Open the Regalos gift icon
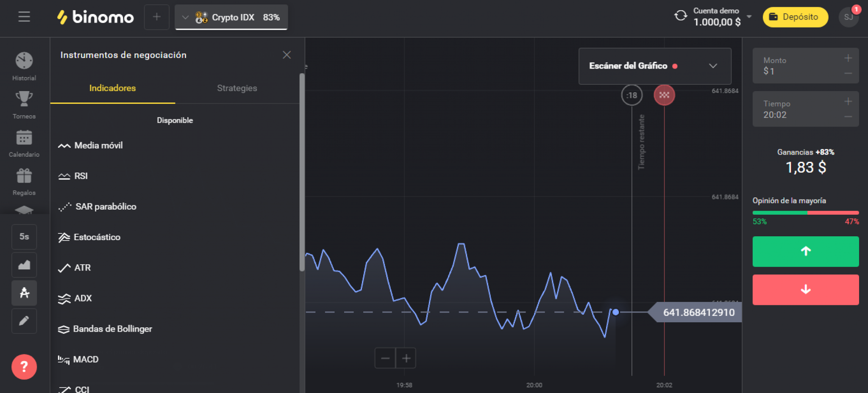 coord(24,176)
